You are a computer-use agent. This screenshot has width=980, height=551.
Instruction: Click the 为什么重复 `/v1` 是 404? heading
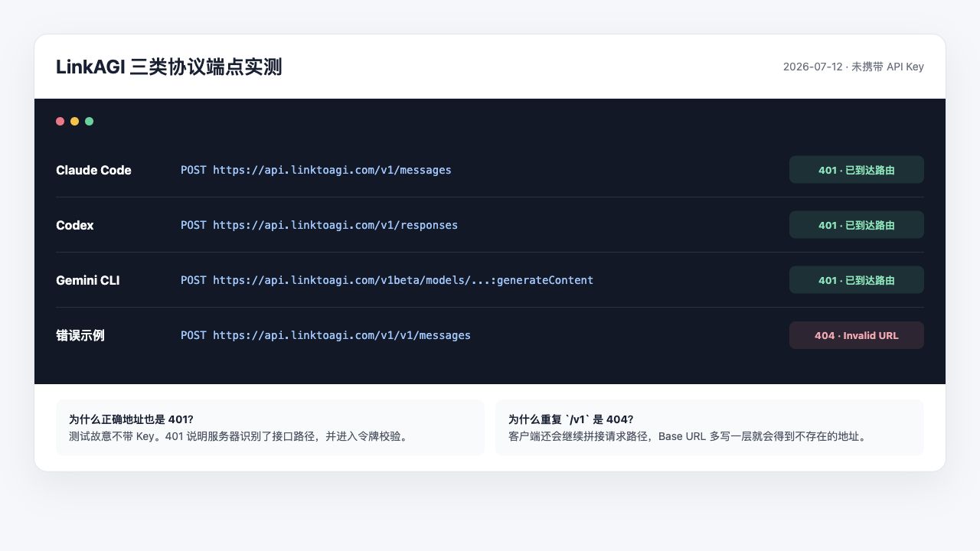(570, 419)
